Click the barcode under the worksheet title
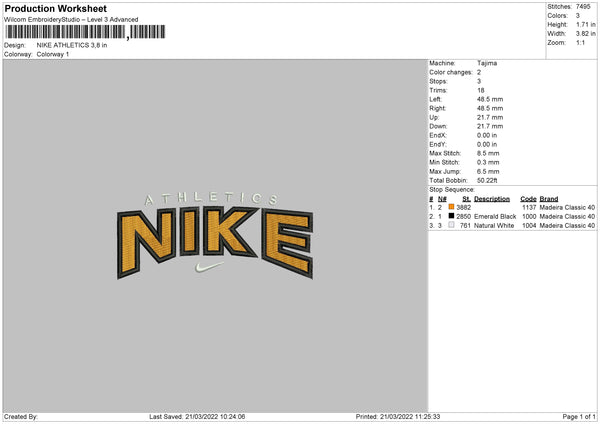This screenshot has width=600, height=424. pyautogui.click(x=85, y=32)
